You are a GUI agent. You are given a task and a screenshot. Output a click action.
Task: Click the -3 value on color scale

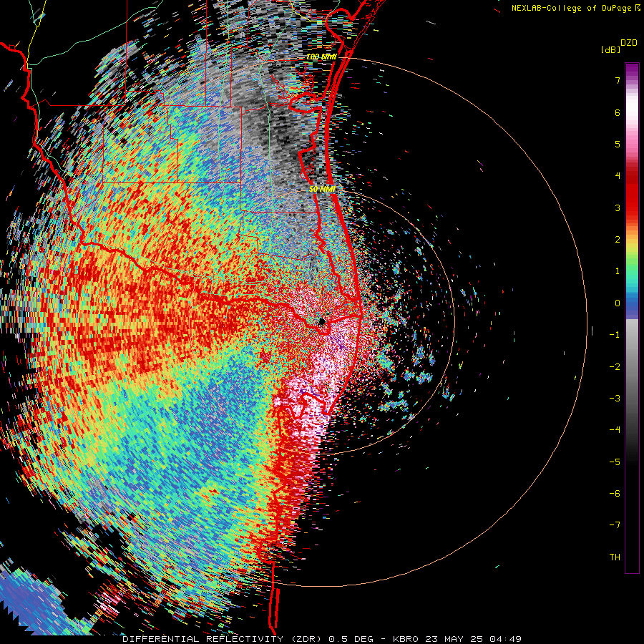tap(615, 398)
